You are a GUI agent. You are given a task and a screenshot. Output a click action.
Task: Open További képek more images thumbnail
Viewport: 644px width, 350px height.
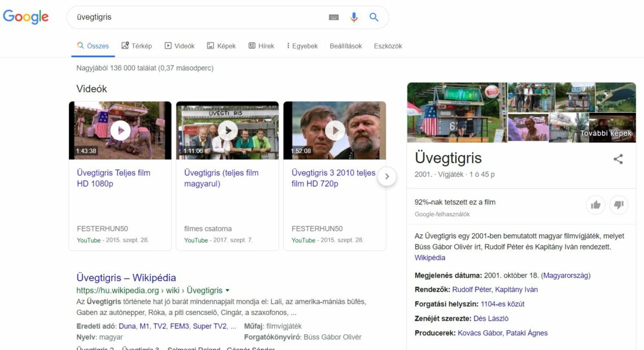click(x=612, y=128)
